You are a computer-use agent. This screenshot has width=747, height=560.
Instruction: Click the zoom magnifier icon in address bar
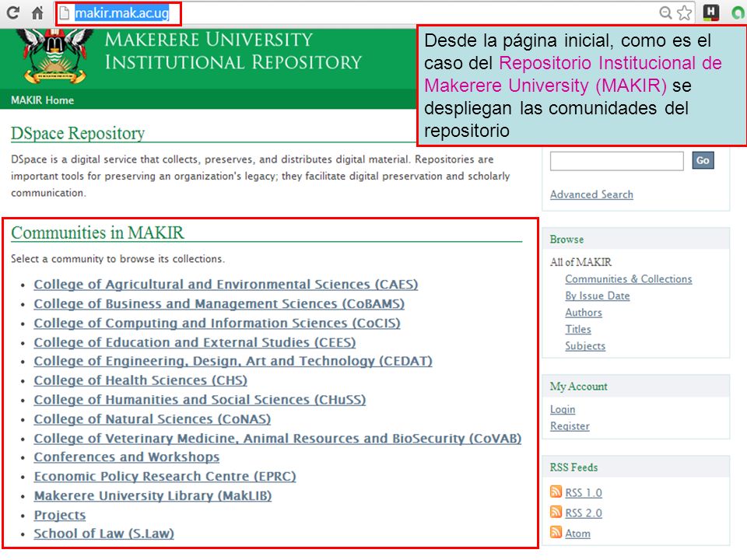point(665,13)
